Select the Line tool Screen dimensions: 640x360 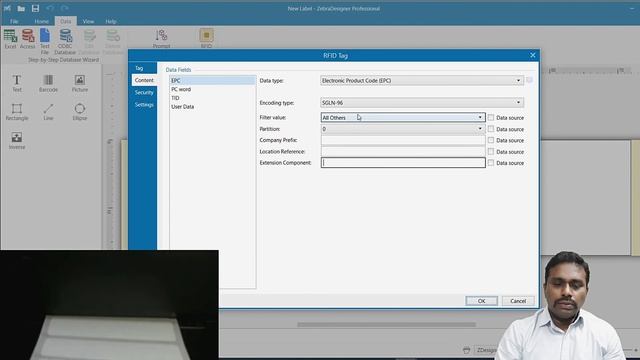coord(48,112)
